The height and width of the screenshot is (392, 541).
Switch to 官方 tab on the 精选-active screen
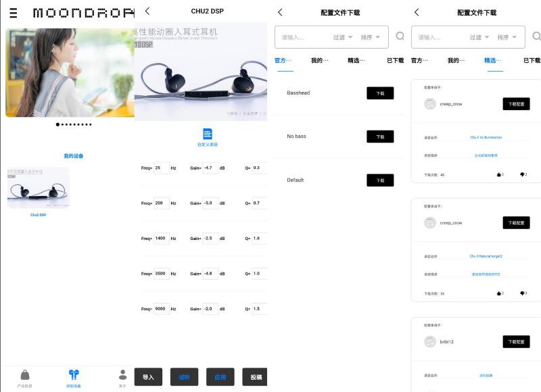[419, 60]
